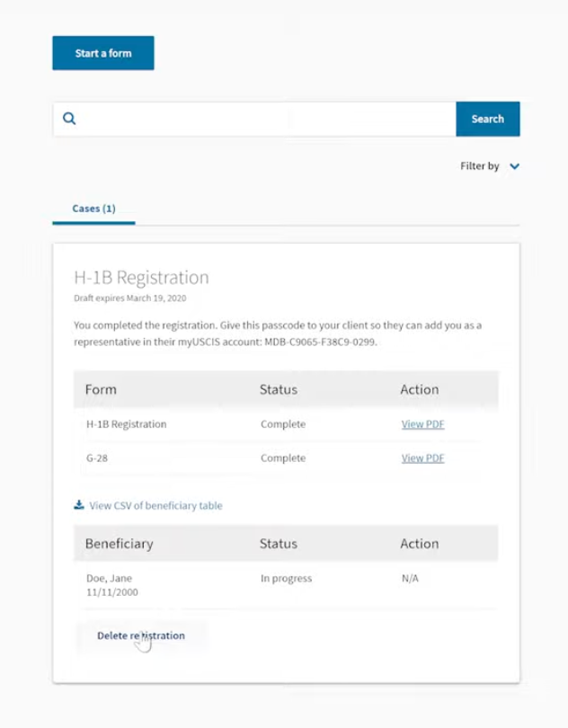Click the Action header in Beneficiary table
Viewport: 568px width, 728px height.
point(420,544)
